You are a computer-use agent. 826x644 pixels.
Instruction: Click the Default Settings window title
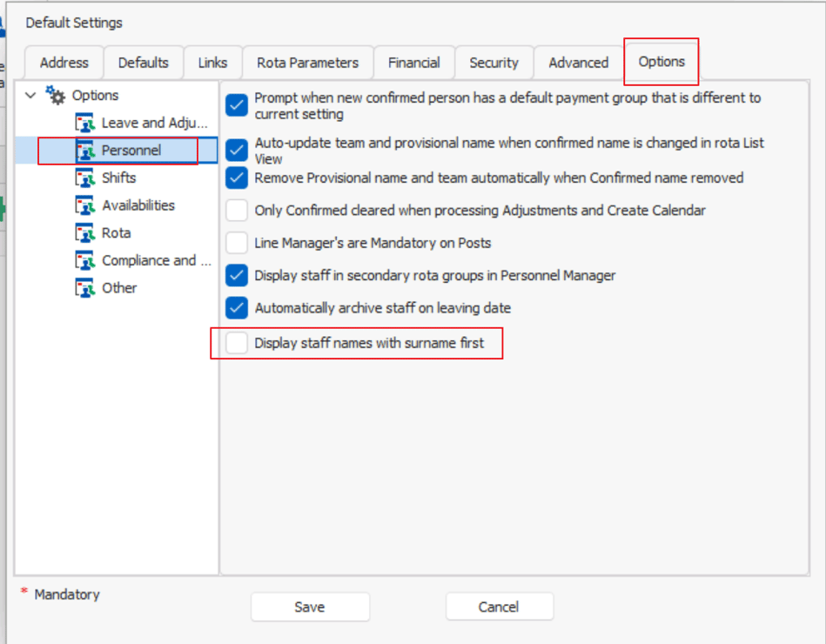74,23
